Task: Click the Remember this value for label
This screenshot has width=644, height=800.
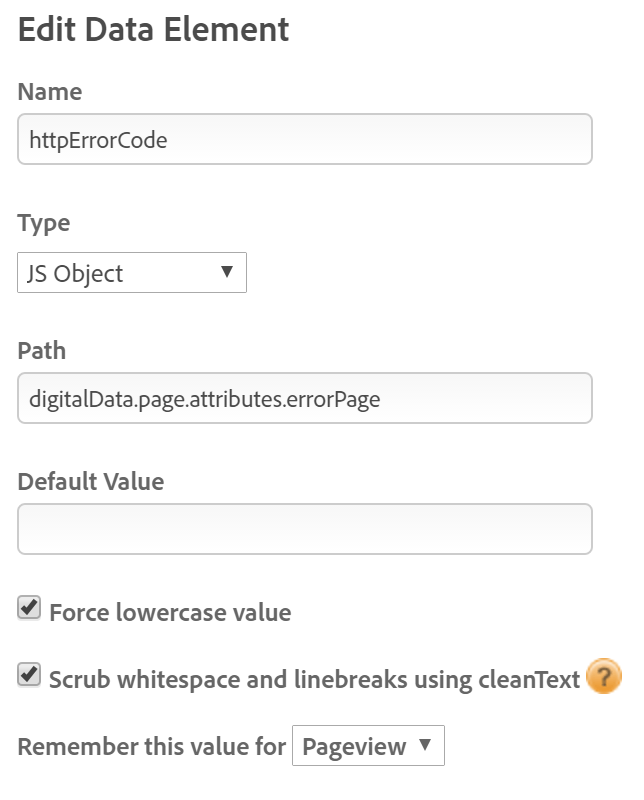Action: [x=152, y=747]
